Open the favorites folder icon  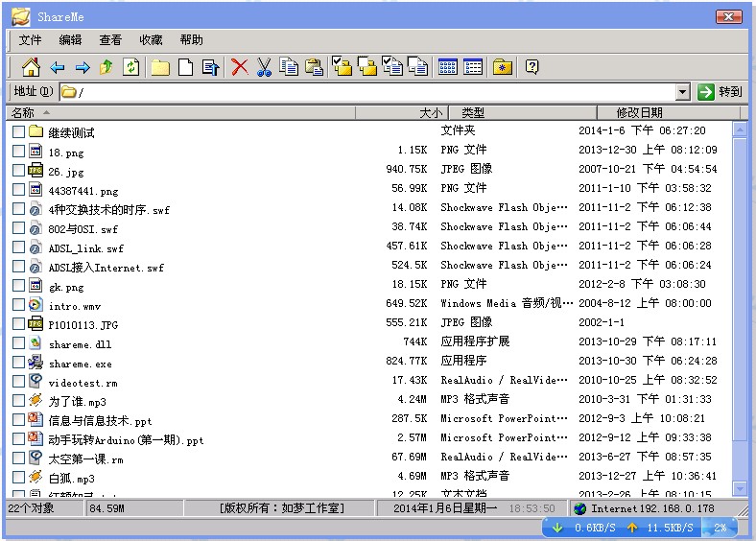(x=503, y=67)
